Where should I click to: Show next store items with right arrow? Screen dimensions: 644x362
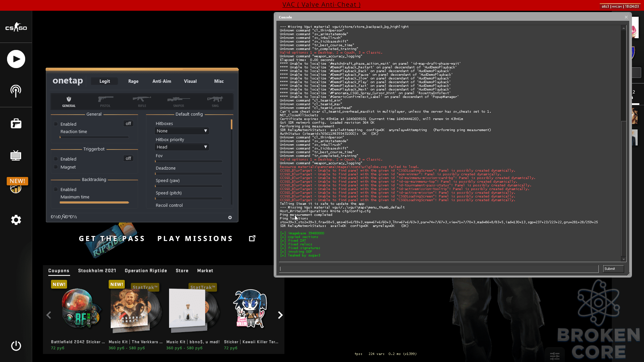(280, 315)
